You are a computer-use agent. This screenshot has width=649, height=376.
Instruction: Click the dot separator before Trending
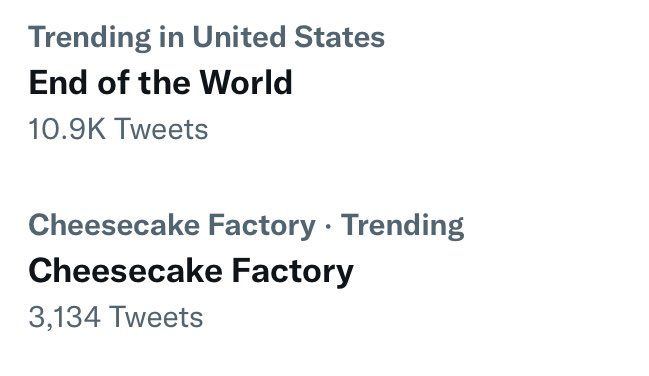(328, 227)
